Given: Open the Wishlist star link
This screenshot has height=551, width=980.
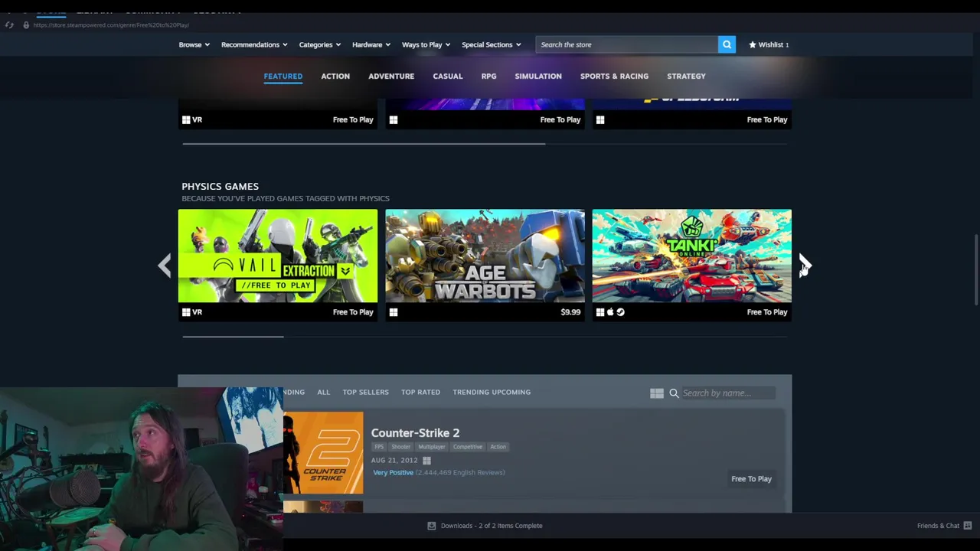Looking at the screenshot, I should 769,44.
